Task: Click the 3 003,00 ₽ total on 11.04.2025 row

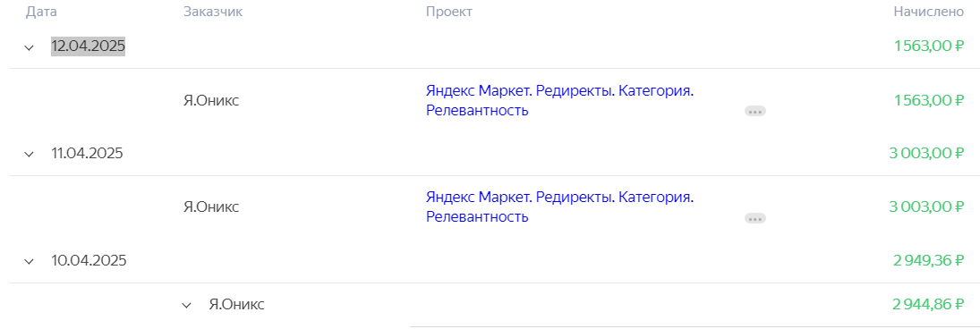Action: pyautogui.click(x=927, y=154)
